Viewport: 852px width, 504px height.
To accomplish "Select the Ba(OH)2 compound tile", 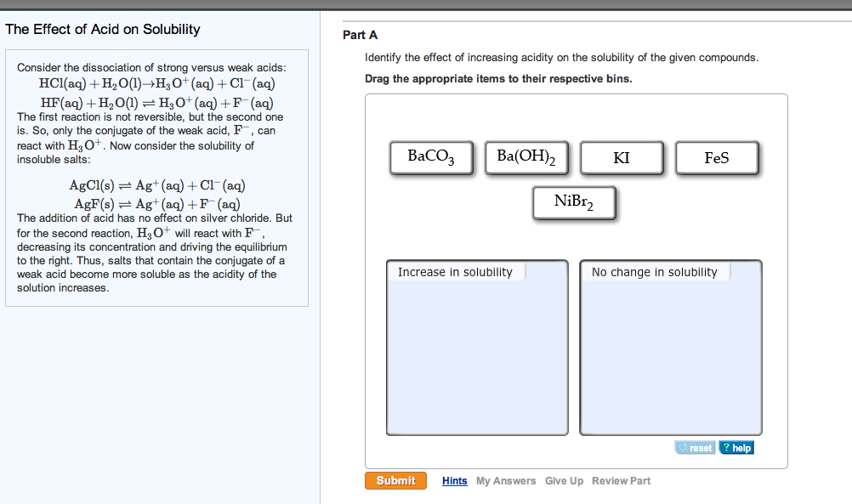I will pyautogui.click(x=526, y=156).
